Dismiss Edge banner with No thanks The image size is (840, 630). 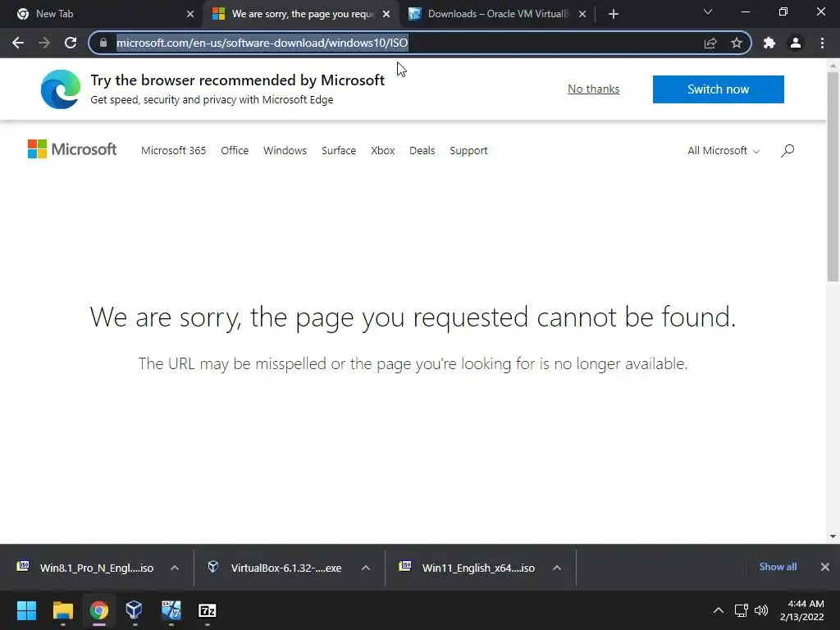(594, 89)
